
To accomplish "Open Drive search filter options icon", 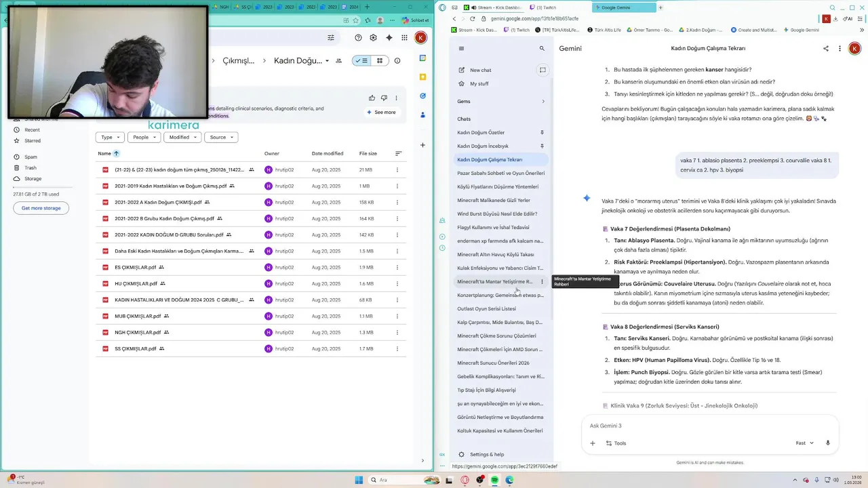I will [331, 38].
